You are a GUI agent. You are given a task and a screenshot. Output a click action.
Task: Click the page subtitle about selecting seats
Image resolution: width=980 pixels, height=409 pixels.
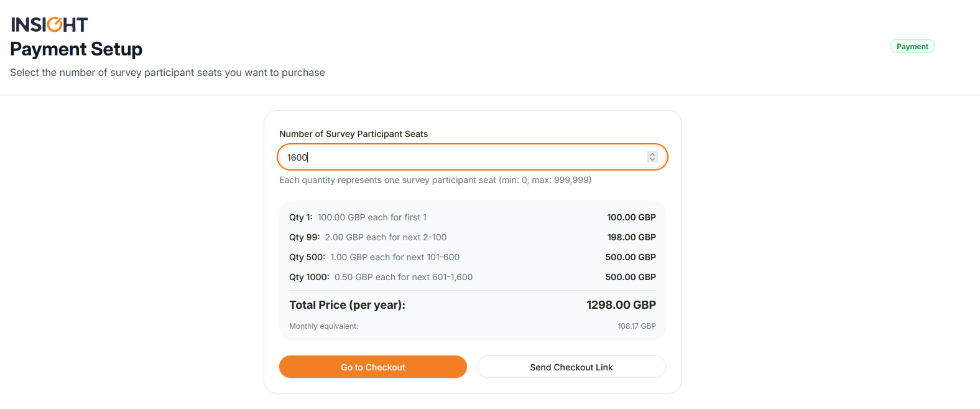click(x=167, y=73)
